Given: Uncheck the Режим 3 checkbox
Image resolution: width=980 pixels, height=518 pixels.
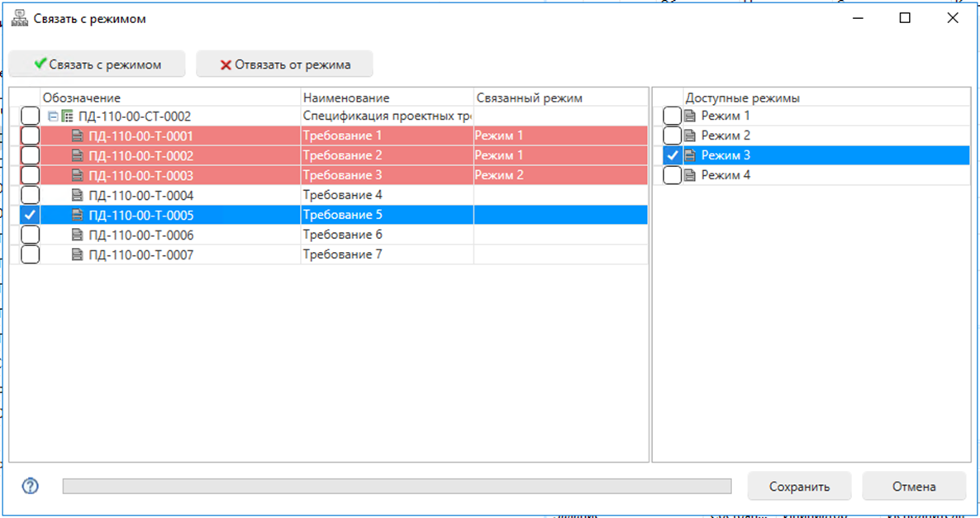Looking at the screenshot, I should click(x=673, y=155).
